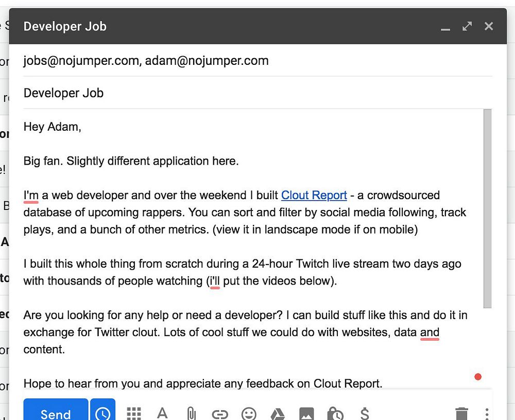Click the recipients field with jobs@nojumper.com
This screenshot has width=515, height=420.
(257, 61)
